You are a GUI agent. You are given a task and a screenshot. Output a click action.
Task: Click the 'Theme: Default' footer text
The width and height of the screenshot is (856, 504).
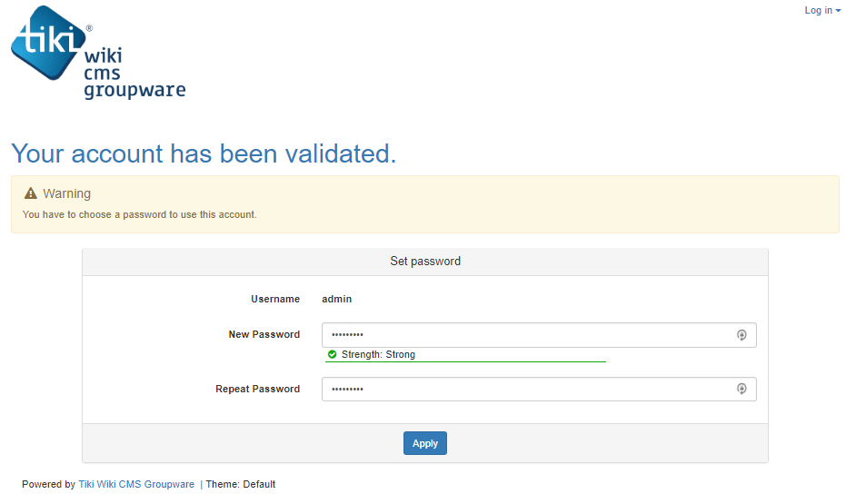click(241, 485)
